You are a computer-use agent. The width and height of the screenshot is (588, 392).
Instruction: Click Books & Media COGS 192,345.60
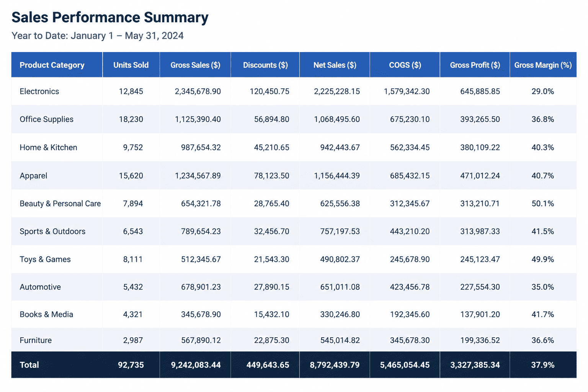(410, 315)
